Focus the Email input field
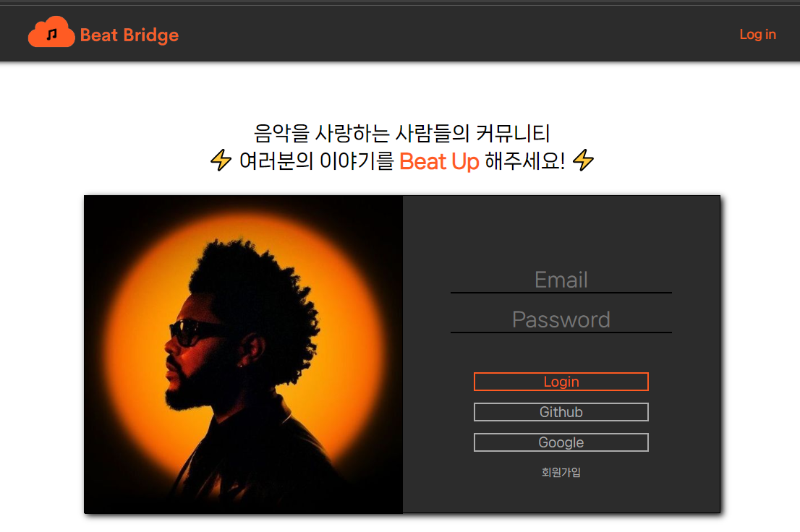Screen dimensions: 800x532 coord(561,280)
